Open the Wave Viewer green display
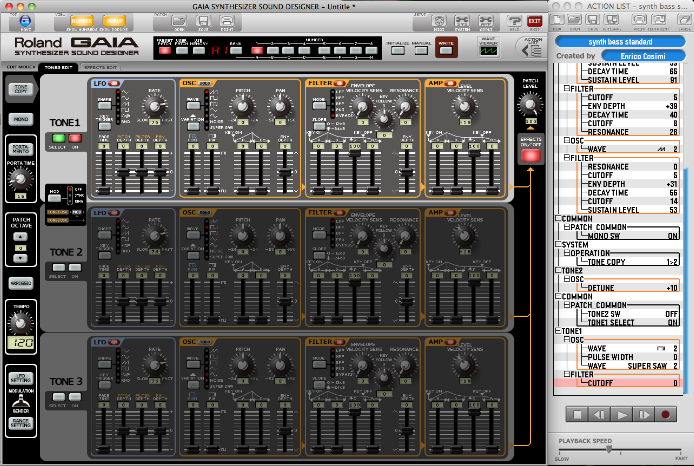This screenshot has height=466, width=694. click(489, 50)
